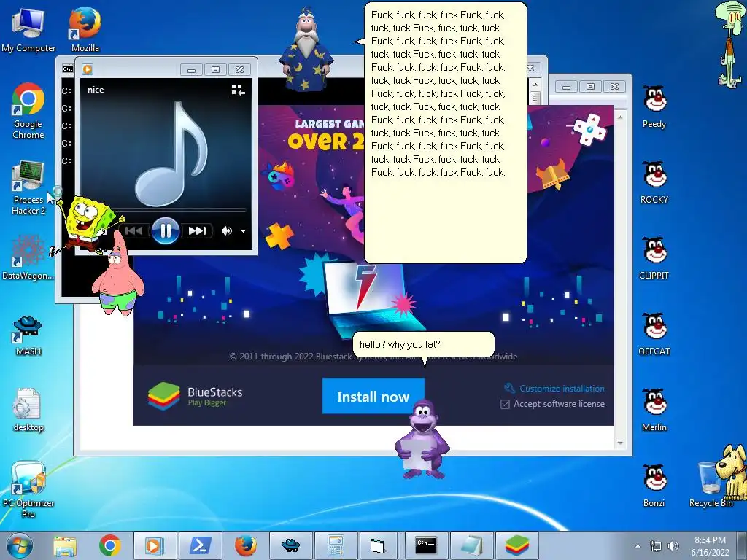Open the volume dropdown arrow in media player

[x=243, y=231]
